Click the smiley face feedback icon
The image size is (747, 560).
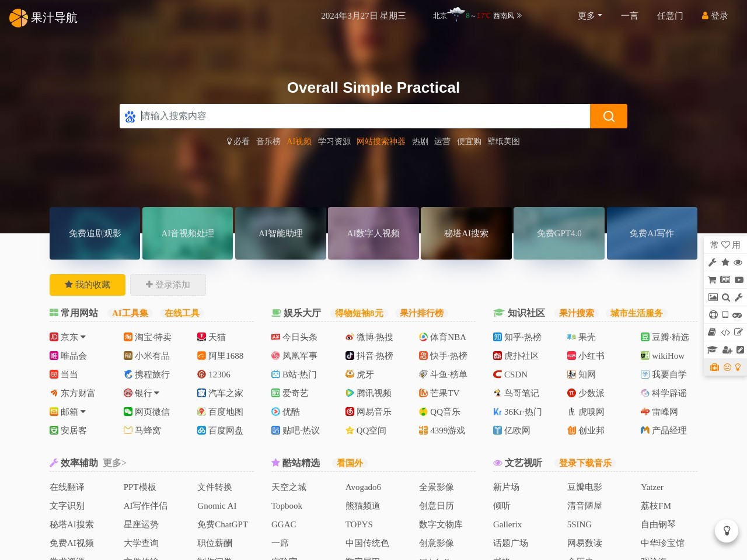click(x=727, y=367)
